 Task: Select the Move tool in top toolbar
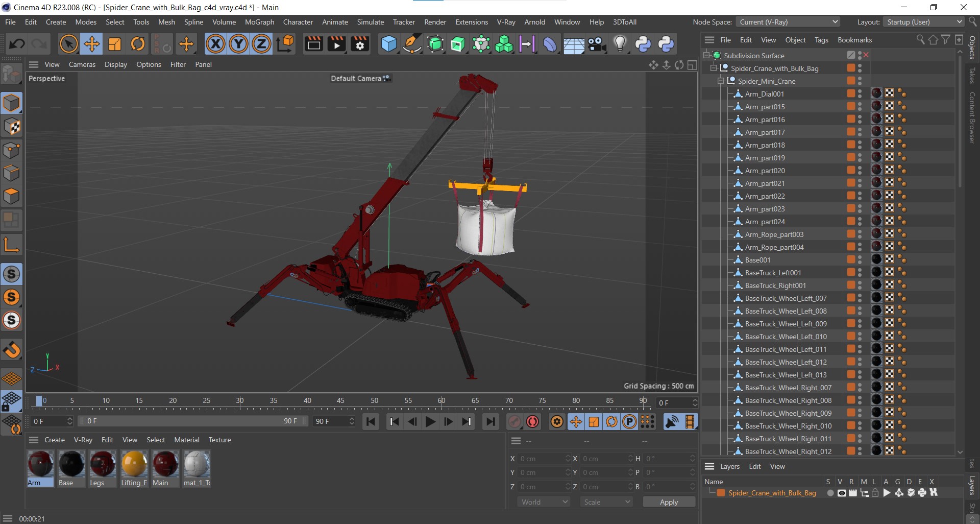click(92, 44)
